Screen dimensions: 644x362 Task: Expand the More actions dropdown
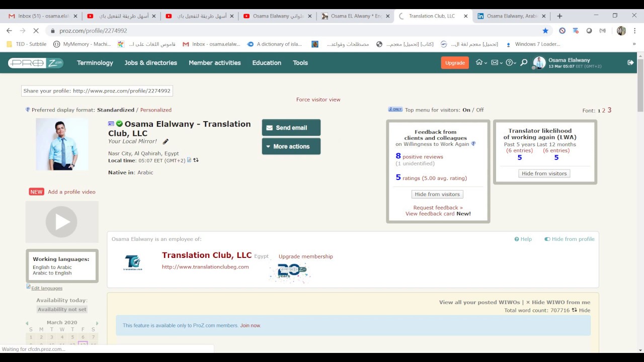click(x=291, y=146)
